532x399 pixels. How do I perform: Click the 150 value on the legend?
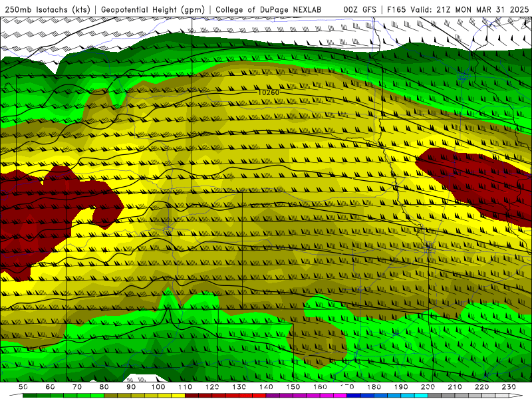[293, 387]
